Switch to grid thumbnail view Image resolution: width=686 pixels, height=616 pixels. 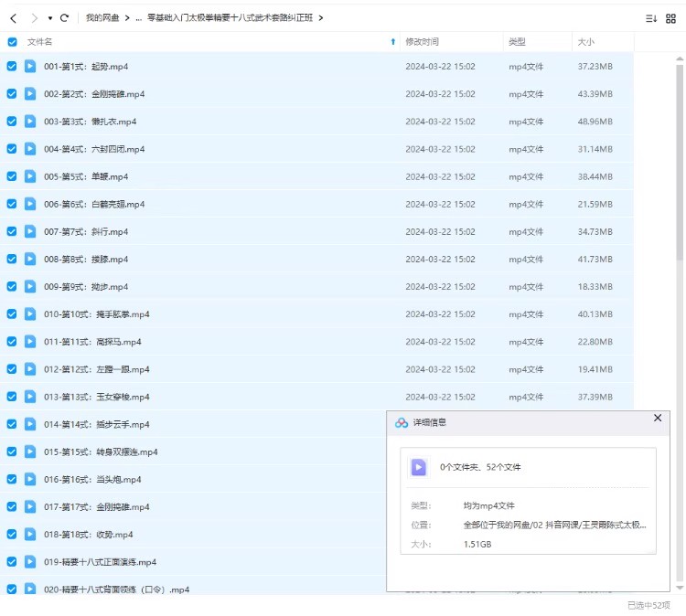670,18
